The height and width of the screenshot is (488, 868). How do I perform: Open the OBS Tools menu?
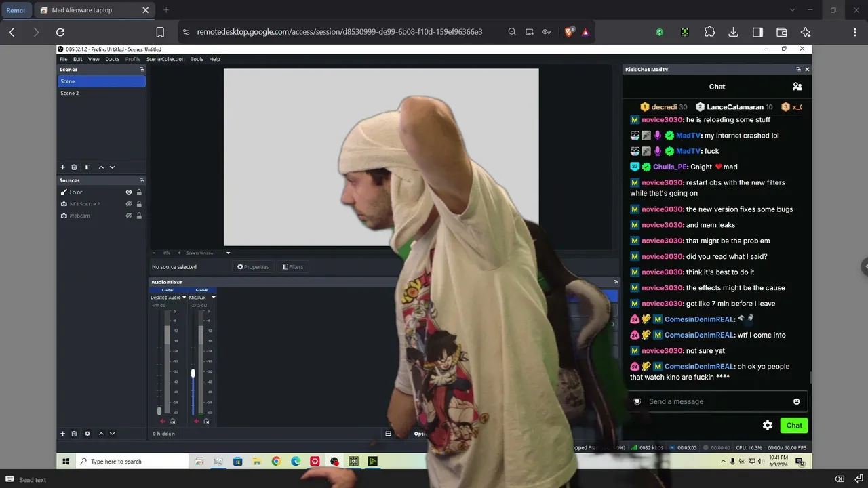pyautogui.click(x=197, y=59)
